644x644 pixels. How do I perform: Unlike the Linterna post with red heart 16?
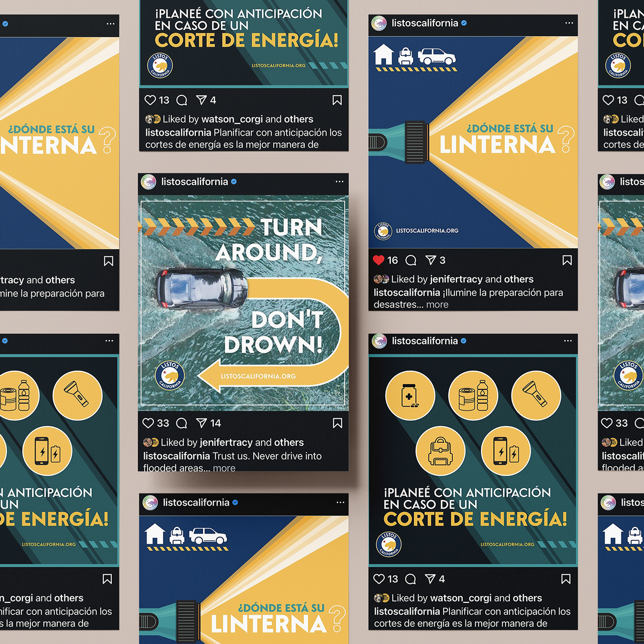click(x=379, y=260)
